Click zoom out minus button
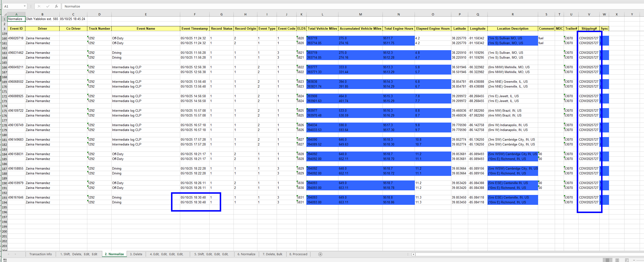The image size is (644, 262). [634, 260]
